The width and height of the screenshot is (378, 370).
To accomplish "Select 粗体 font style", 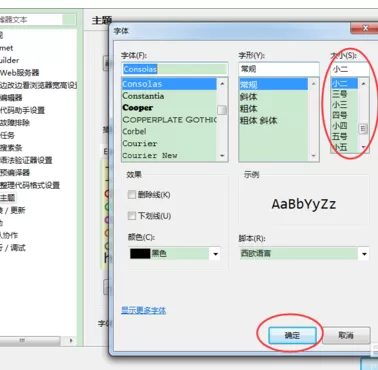I will pos(273,109).
